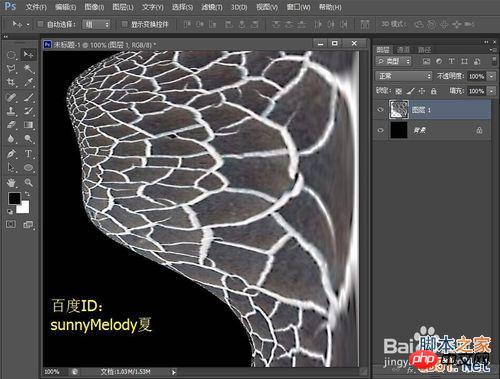Swap foreground and background colors
Image resolution: width=500 pixels, height=379 pixels.
[27, 194]
